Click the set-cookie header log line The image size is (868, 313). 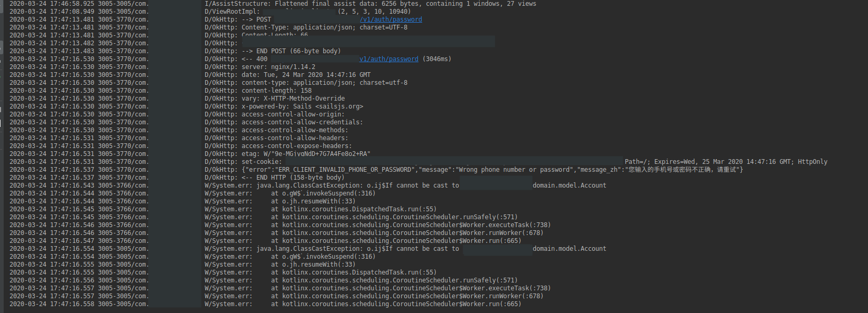tap(261, 162)
